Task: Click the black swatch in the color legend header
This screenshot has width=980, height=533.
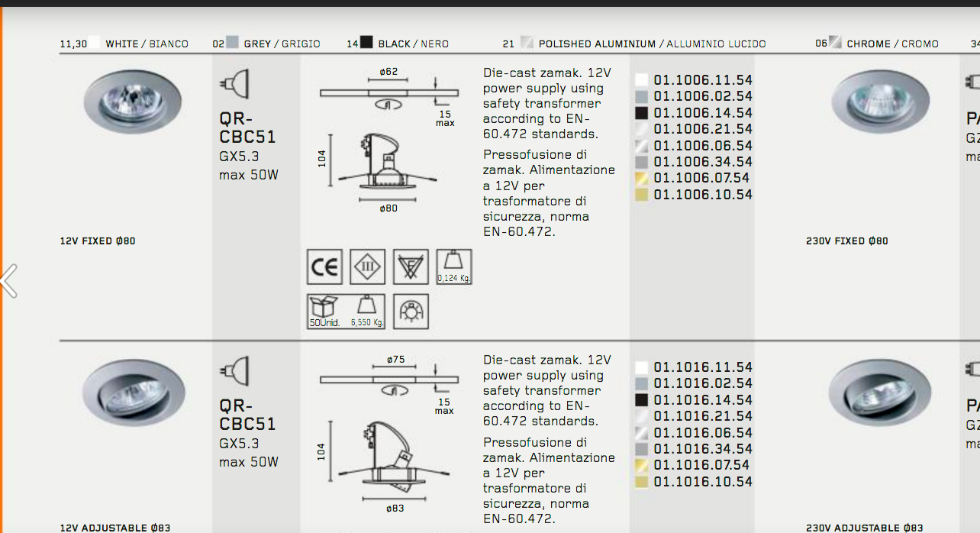Action: coord(367,44)
